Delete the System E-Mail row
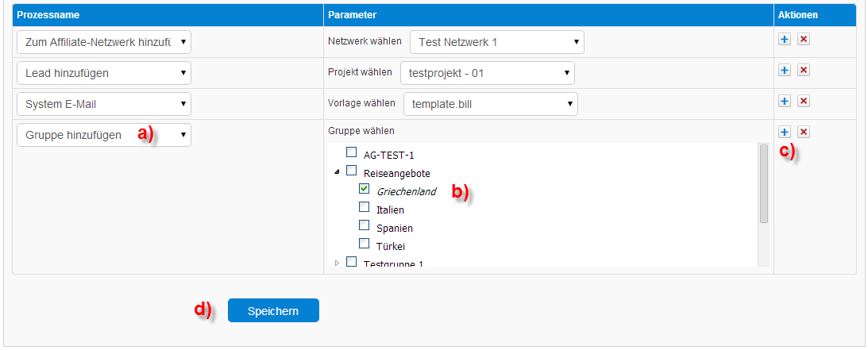Viewport: 868px width, 350px height. pyautogui.click(x=804, y=101)
